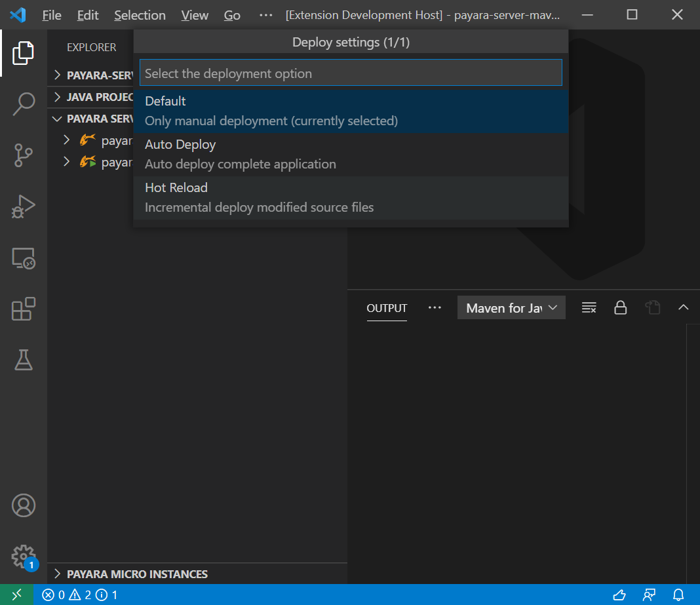700x605 pixels.
Task: Open the Remote Explorer view
Action: [24, 258]
